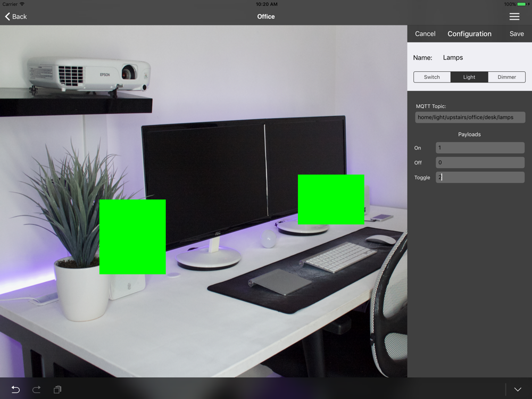Cancel the configuration changes

coord(425,34)
